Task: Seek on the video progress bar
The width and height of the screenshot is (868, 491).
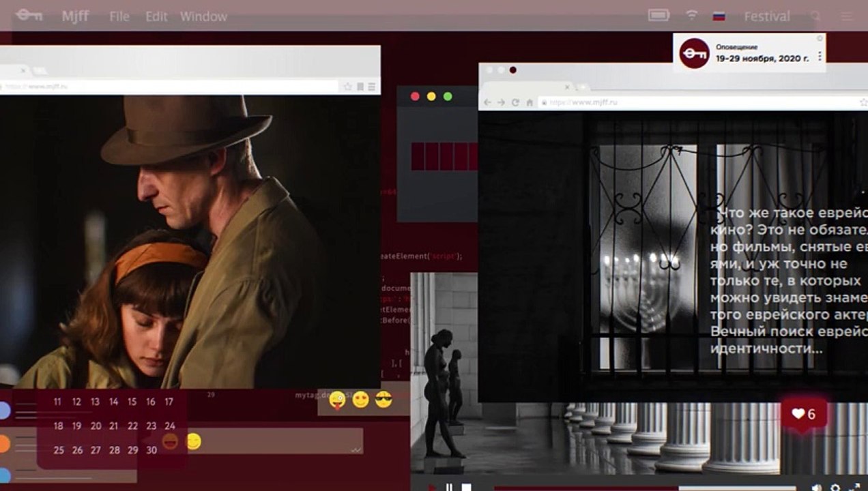Action: [645, 488]
